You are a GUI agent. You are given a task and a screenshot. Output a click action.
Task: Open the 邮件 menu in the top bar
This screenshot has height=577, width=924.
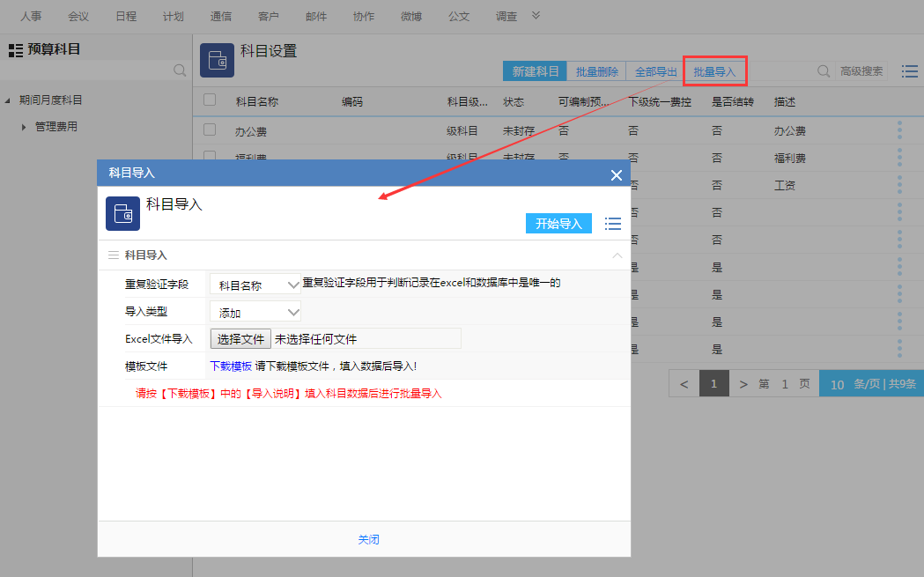316,17
